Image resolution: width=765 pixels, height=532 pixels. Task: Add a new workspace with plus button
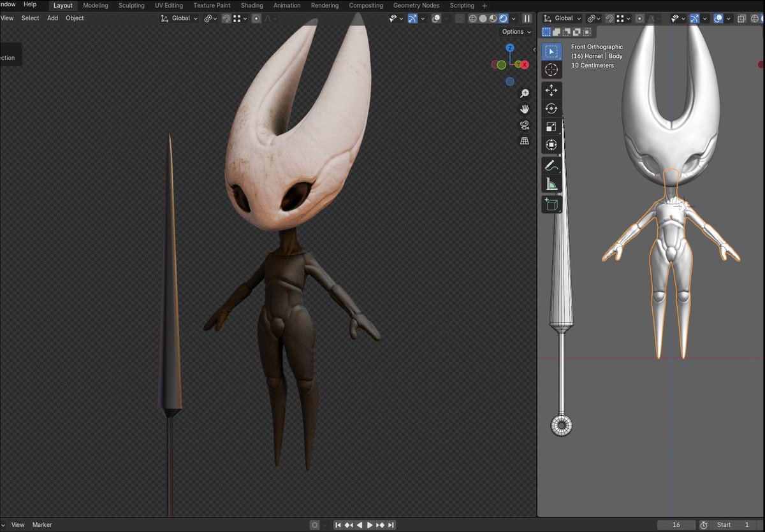[x=484, y=6]
